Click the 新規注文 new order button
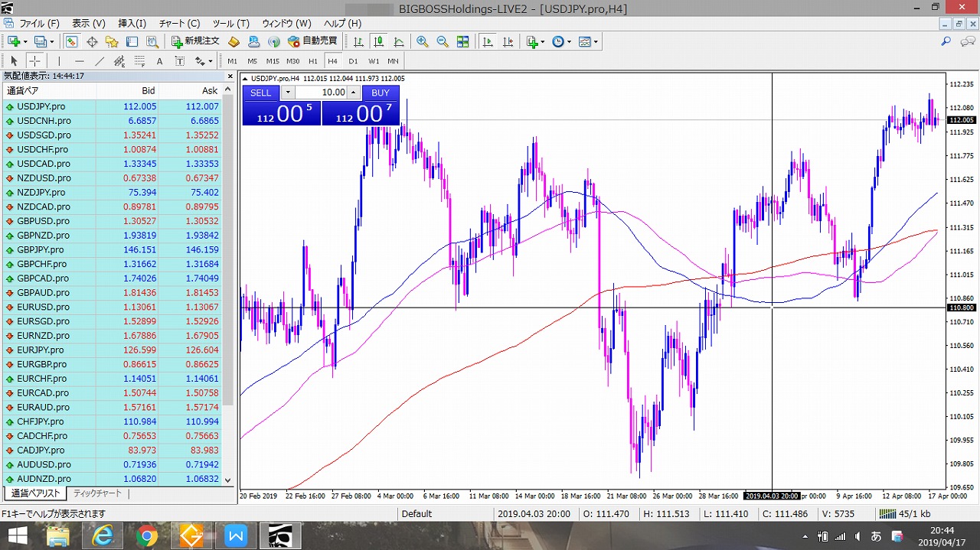 coord(195,41)
